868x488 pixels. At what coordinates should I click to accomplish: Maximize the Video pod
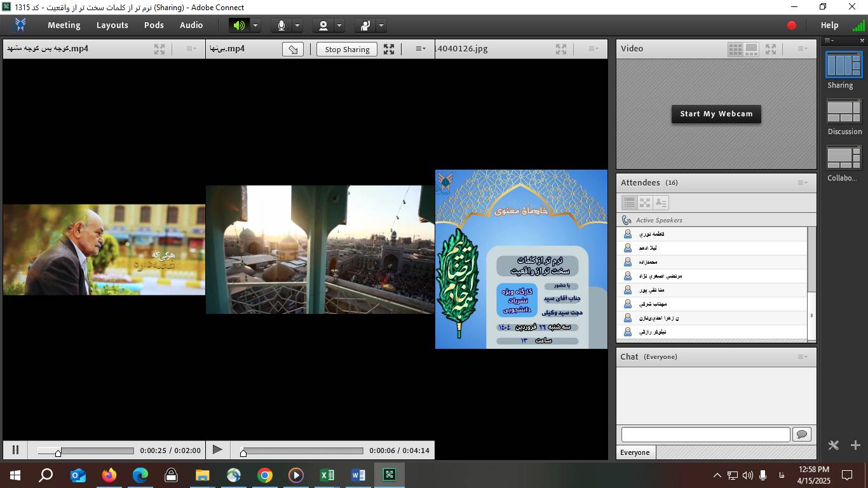pos(770,49)
